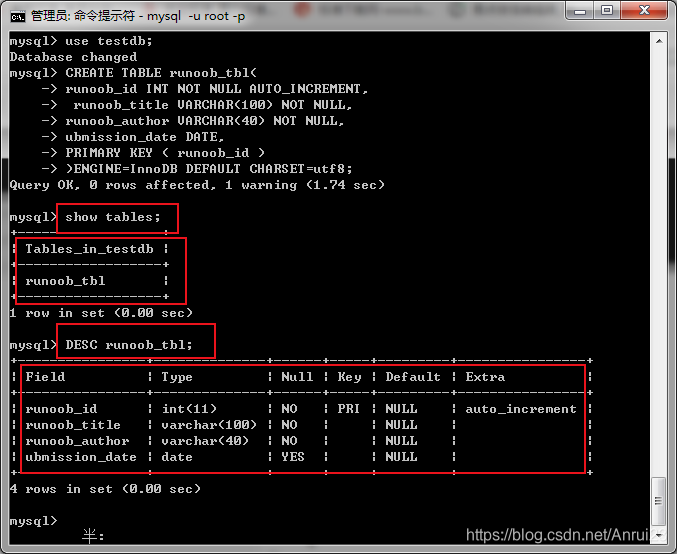
Task: Click the 'Null' column header
Action: tap(297, 377)
